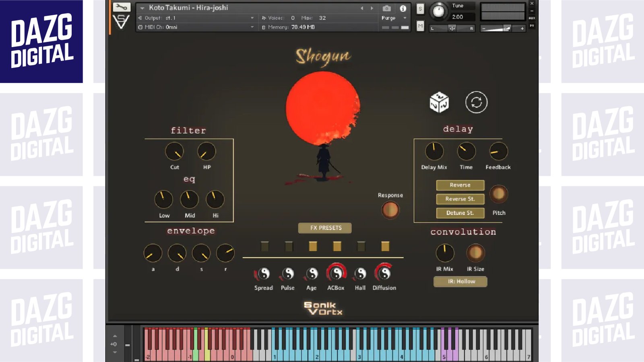
Task: Go to next preset arrow
Action: [372, 8]
